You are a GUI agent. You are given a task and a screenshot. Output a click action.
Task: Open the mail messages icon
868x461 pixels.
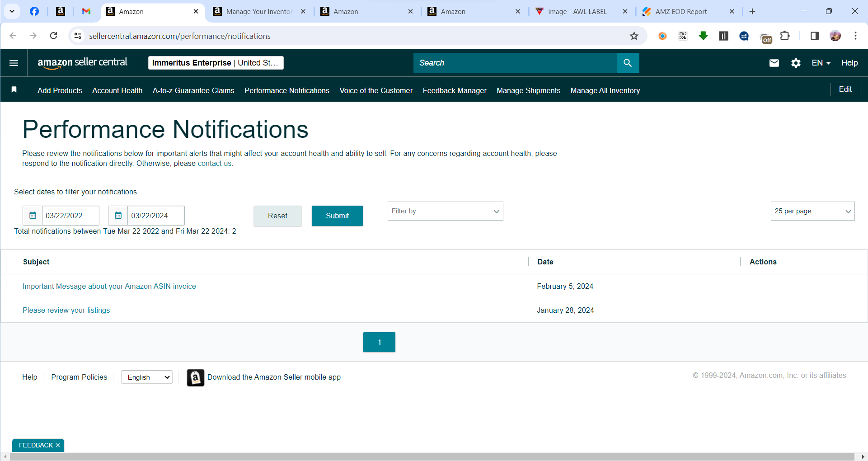[774, 63]
